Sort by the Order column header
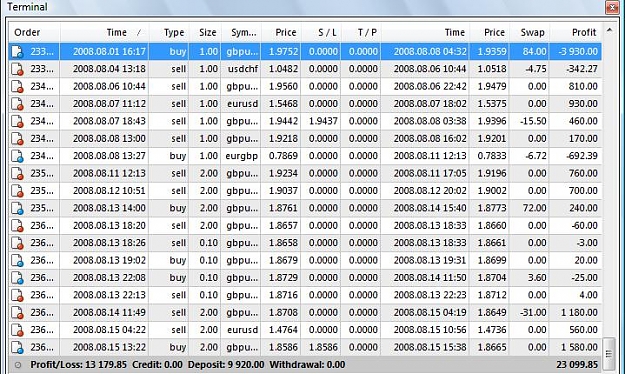 pyautogui.click(x=34, y=32)
